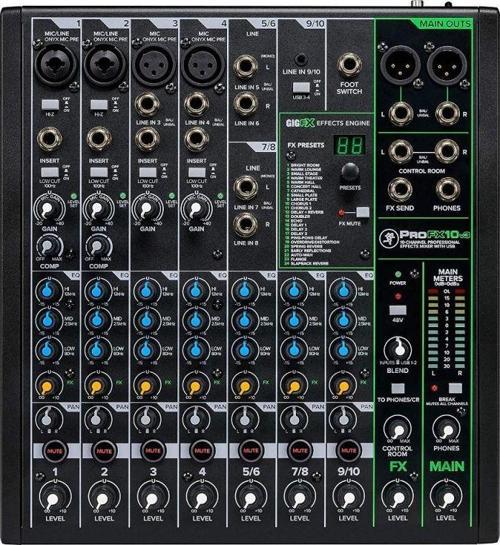Toggle the USB 3-4 switch on channel 9/10
500x545 pixels.
click(x=301, y=87)
